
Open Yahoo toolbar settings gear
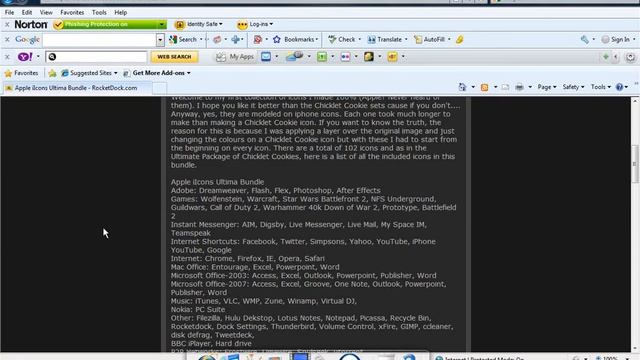pos(630,57)
